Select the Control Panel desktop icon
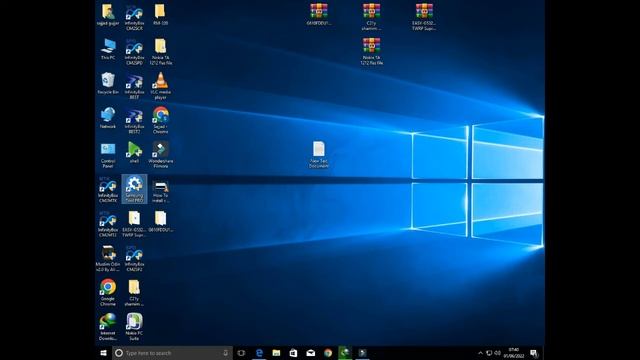The height and width of the screenshot is (360, 640). [x=108, y=155]
